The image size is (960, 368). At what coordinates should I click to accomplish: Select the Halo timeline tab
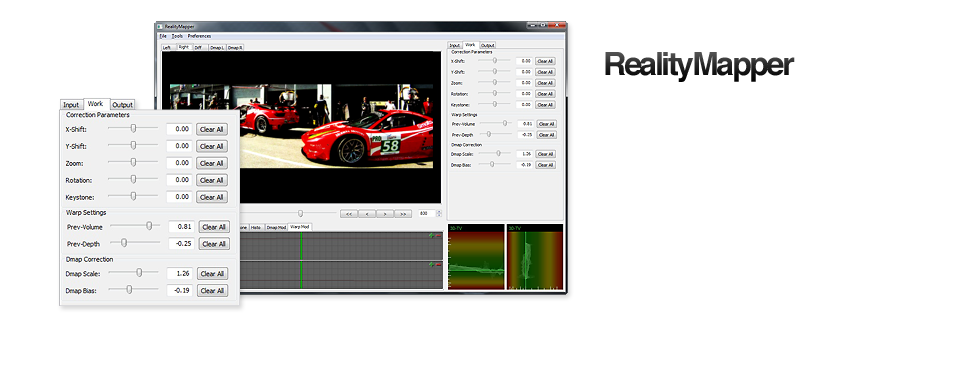point(256,227)
